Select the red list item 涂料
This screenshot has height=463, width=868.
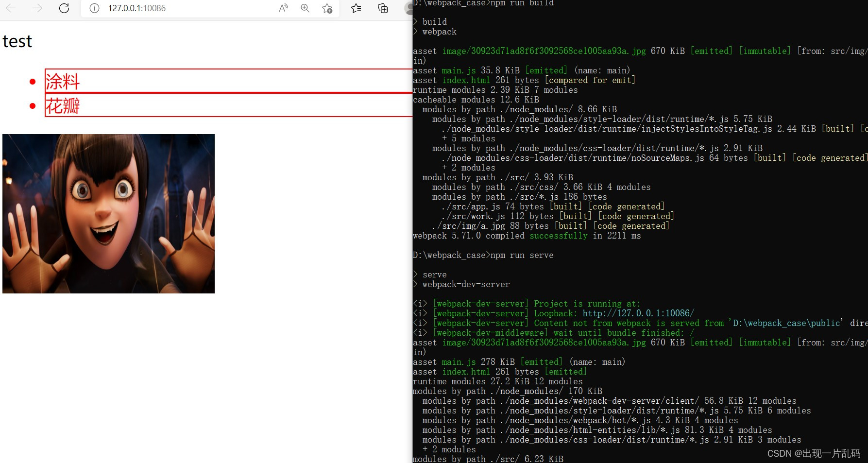pyautogui.click(x=228, y=81)
